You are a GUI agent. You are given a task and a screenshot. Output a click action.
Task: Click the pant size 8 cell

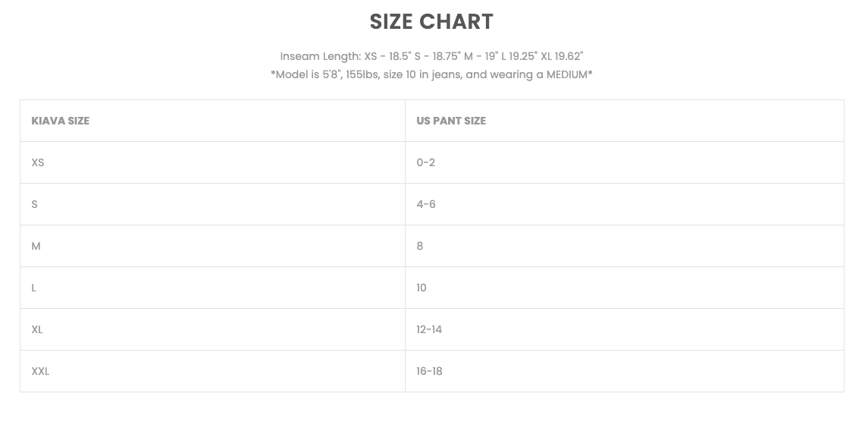click(420, 246)
